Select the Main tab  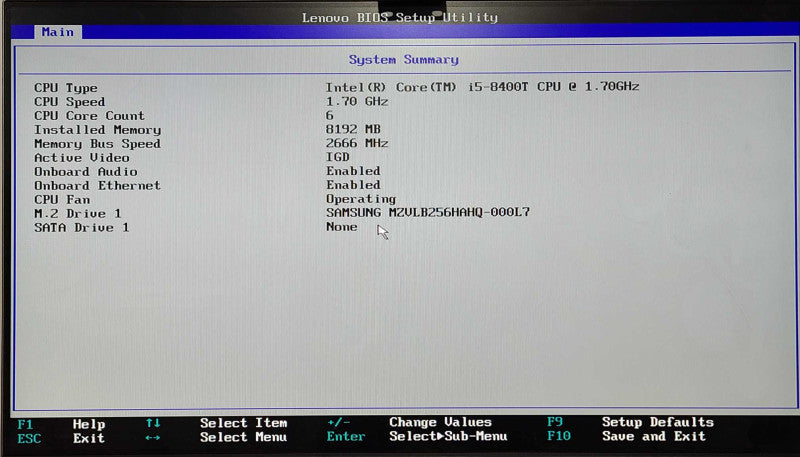[x=58, y=32]
